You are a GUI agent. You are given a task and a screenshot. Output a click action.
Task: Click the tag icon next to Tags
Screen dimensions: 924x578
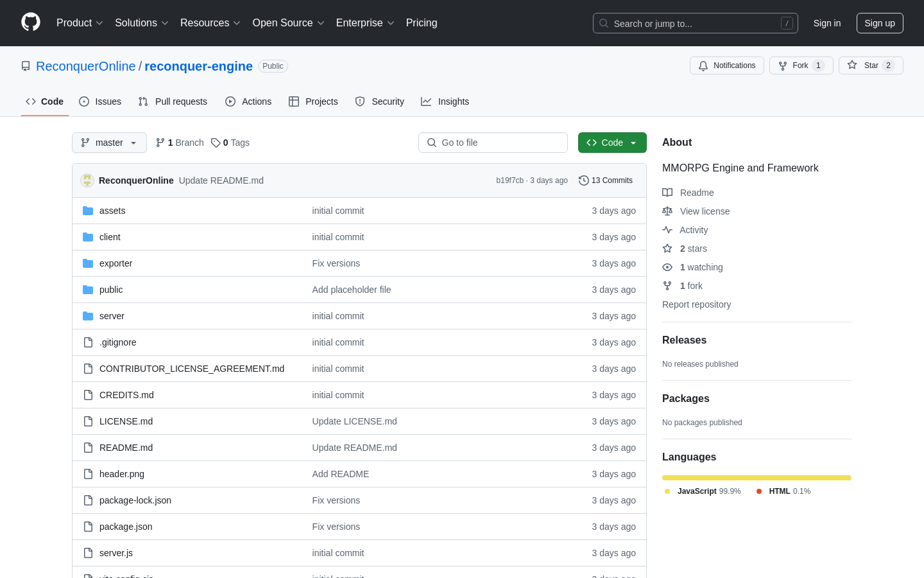216,143
